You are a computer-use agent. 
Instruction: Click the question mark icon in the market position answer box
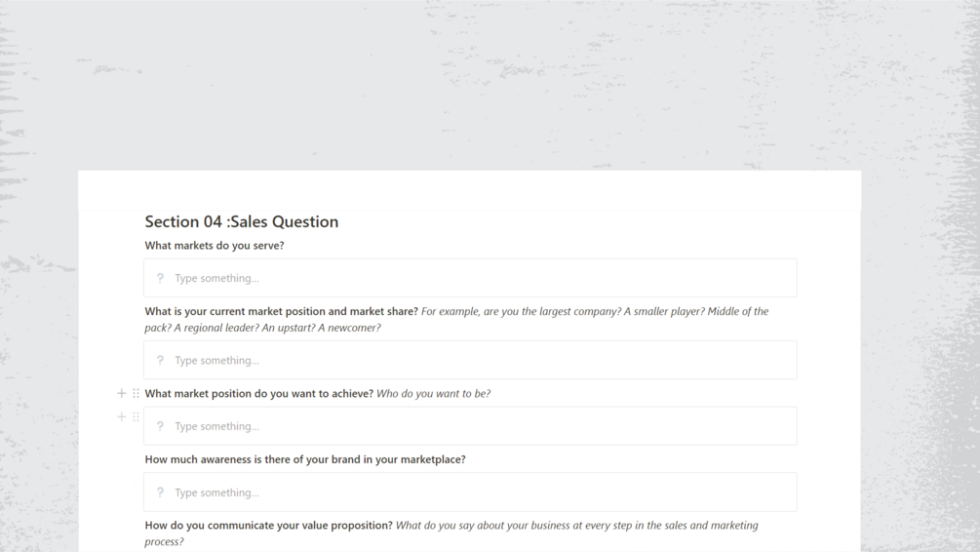point(160,426)
